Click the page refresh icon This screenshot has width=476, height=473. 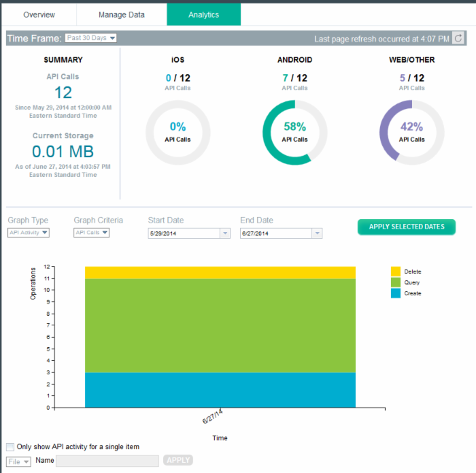click(459, 39)
